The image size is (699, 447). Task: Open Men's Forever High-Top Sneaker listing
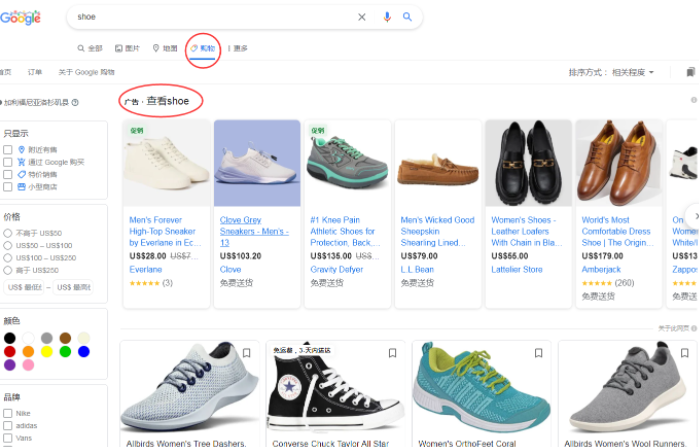(x=165, y=231)
